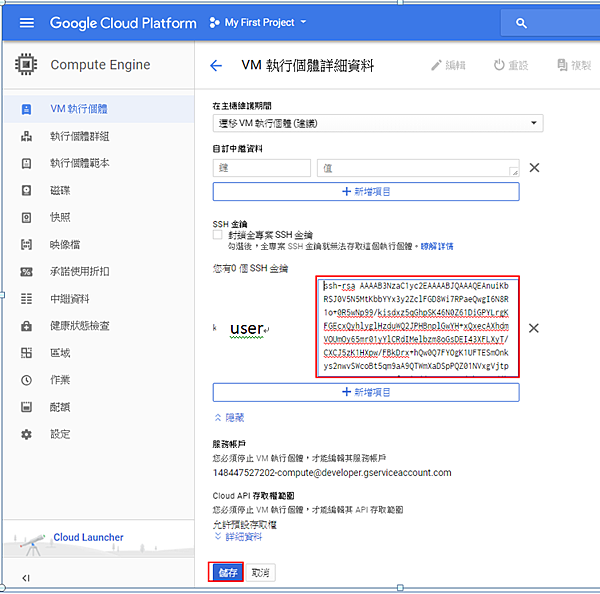Click the edit pencil icon
The height and width of the screenshot is (594, 600).
tap(436, 65)
